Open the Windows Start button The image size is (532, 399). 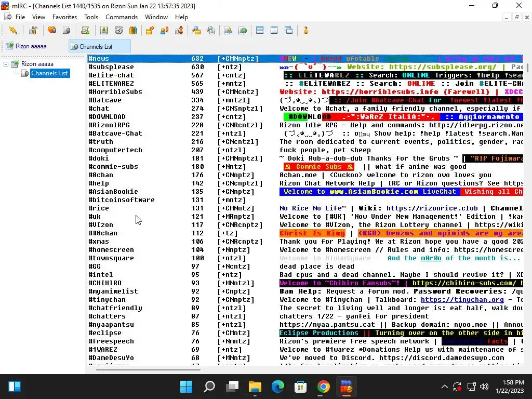[x=186, y=387]
